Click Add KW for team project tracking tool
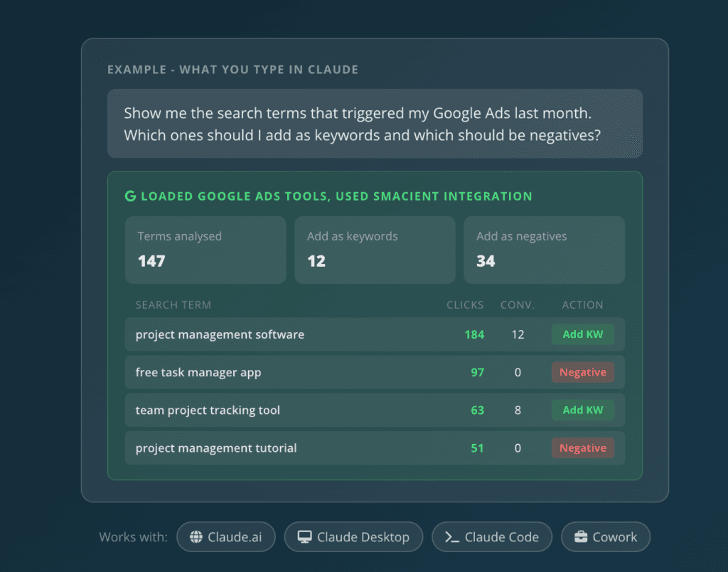The image size is (728, 572). click(x=583, y=411)
